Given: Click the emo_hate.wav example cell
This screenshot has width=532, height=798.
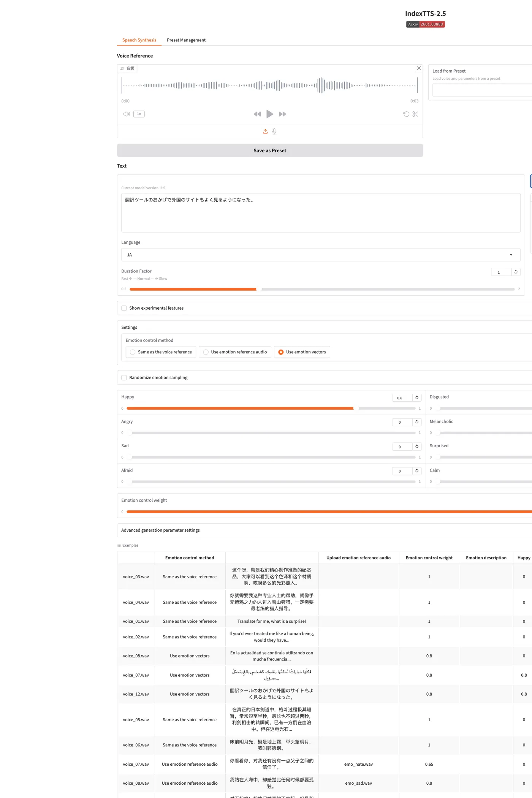Looking at the screenshot, I should point(359,764).
